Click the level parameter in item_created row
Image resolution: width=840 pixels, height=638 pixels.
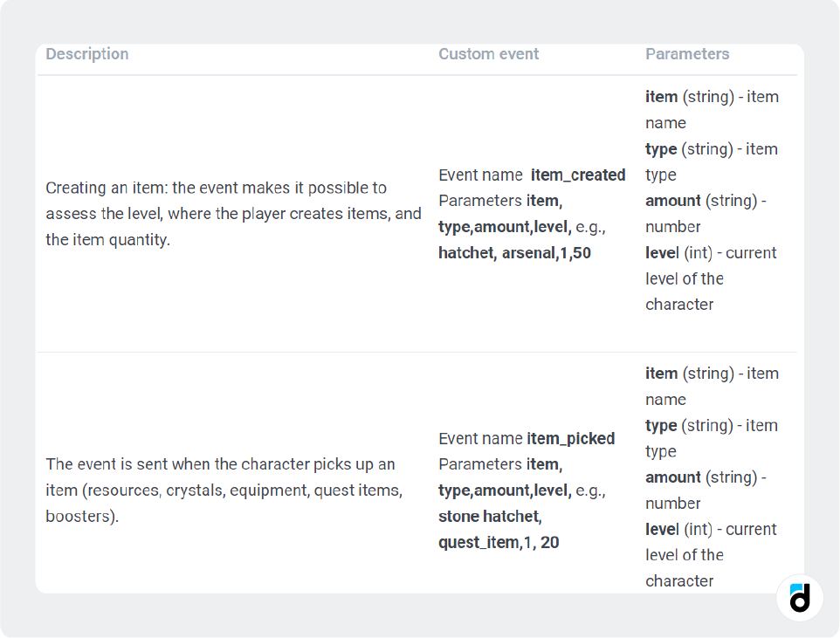(x=662, y=253)
